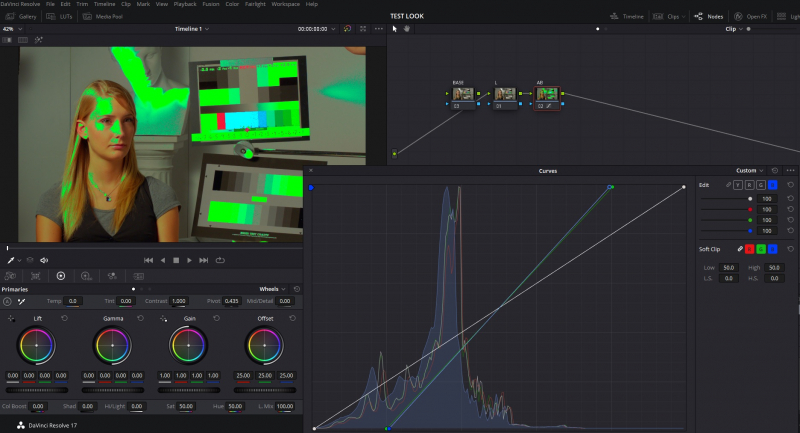Toggle the blue channel in curves Edit
The image size is (800, 433).
click(771, 185)
